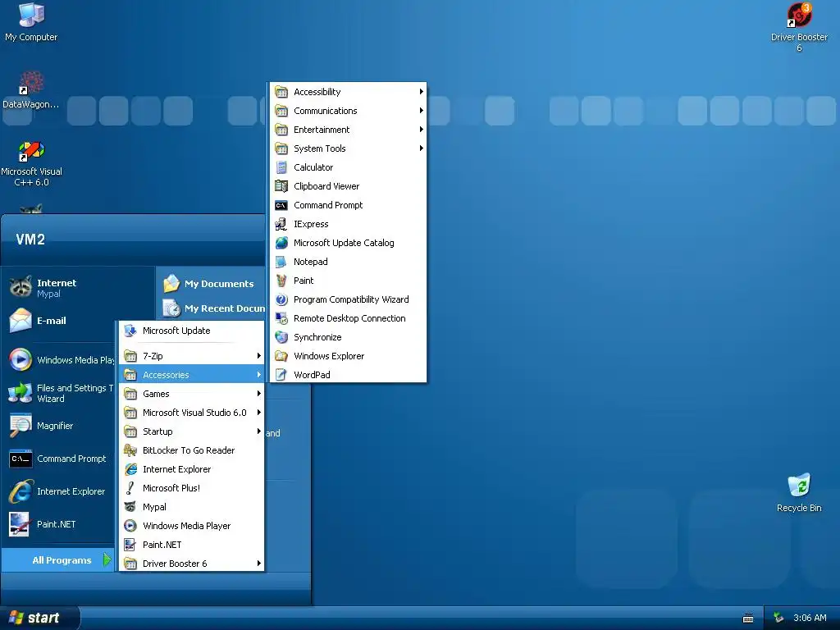
Task: Open Command Prompt from Start menu pinned list
Action: tap(60, 459)
